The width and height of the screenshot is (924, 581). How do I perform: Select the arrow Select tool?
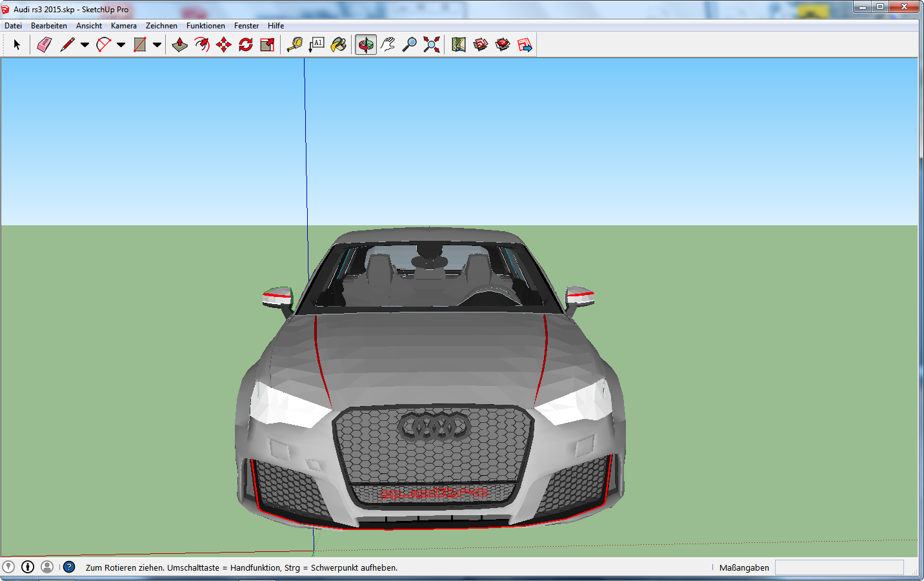17,45
